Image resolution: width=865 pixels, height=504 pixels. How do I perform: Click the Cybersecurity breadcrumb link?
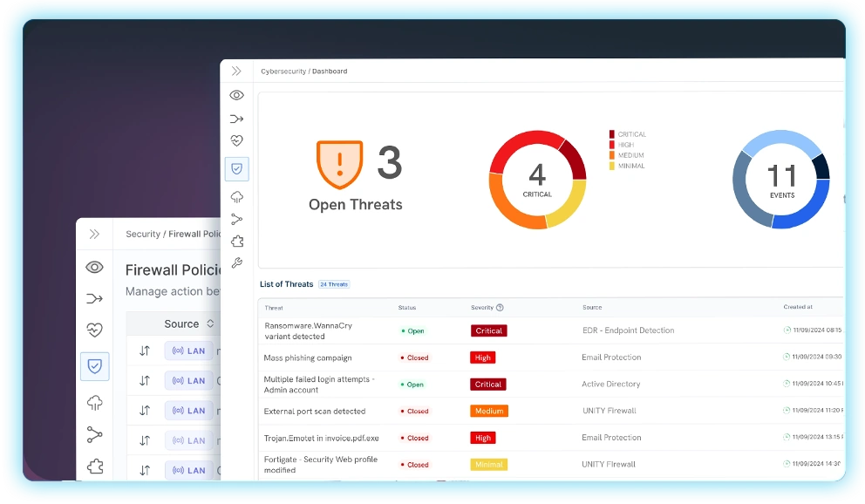pyautogui.click(x=283, y=72)
